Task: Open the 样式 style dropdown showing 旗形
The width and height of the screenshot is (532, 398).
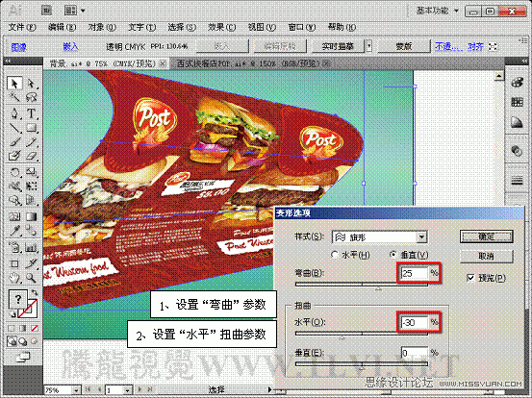Action: pyautogui.click(x=379, y=236)
